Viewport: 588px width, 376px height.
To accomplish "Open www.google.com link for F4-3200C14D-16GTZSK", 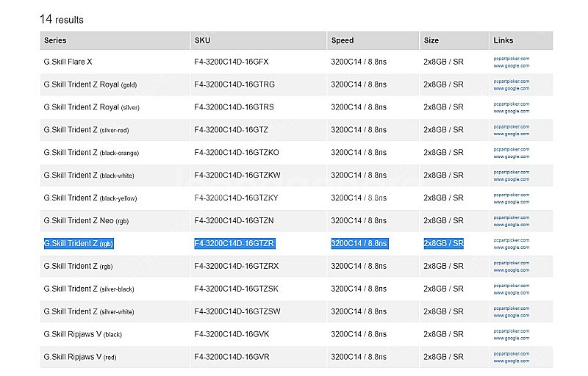I will [511, 293].
